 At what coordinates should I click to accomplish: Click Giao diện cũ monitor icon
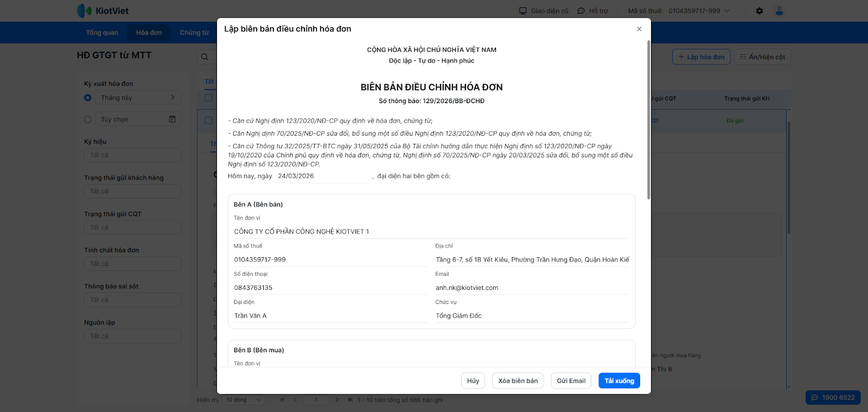[x=523, y=11]
